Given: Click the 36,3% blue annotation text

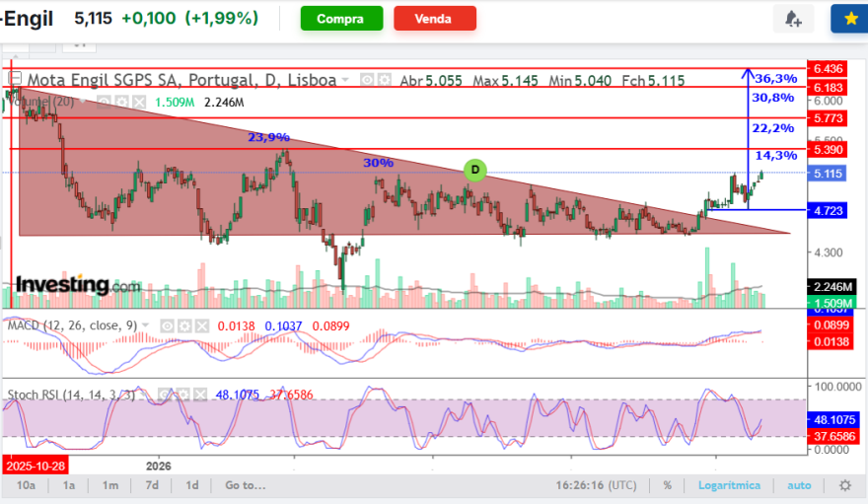Looking at the screenshot, I should pyautogui.click(x=776, y=79).
